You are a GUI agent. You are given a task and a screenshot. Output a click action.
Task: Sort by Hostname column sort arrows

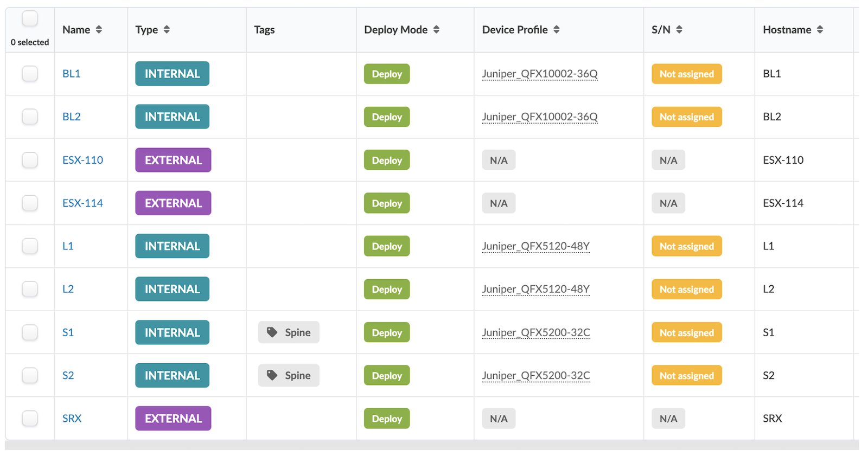coord(820,30)
